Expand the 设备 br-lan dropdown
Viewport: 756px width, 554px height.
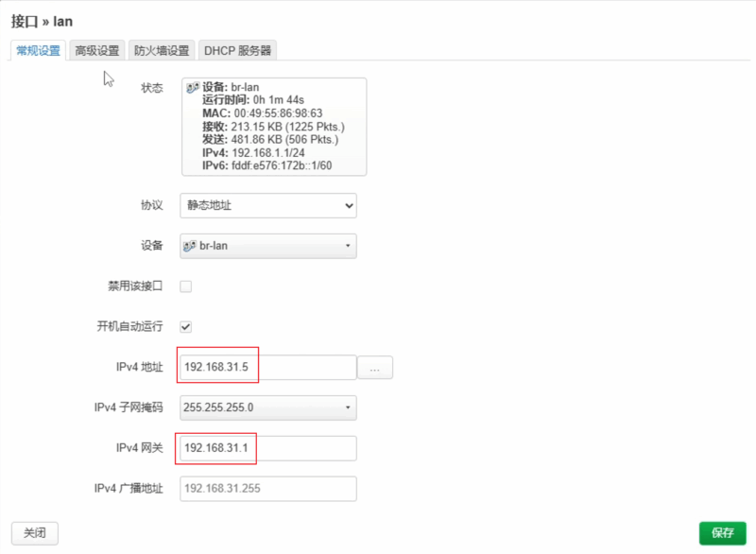coord(268,246)
